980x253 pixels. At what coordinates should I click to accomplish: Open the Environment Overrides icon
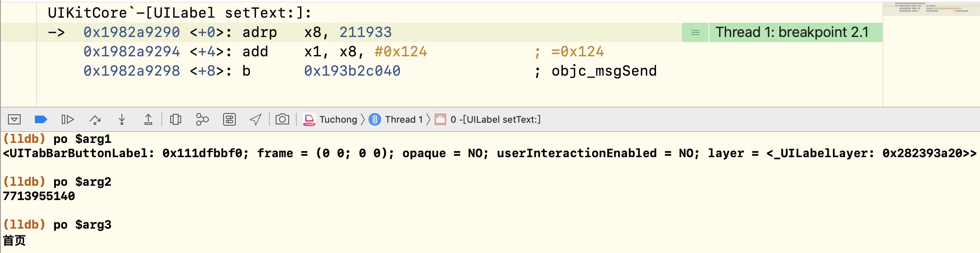[x=229, y=120]
